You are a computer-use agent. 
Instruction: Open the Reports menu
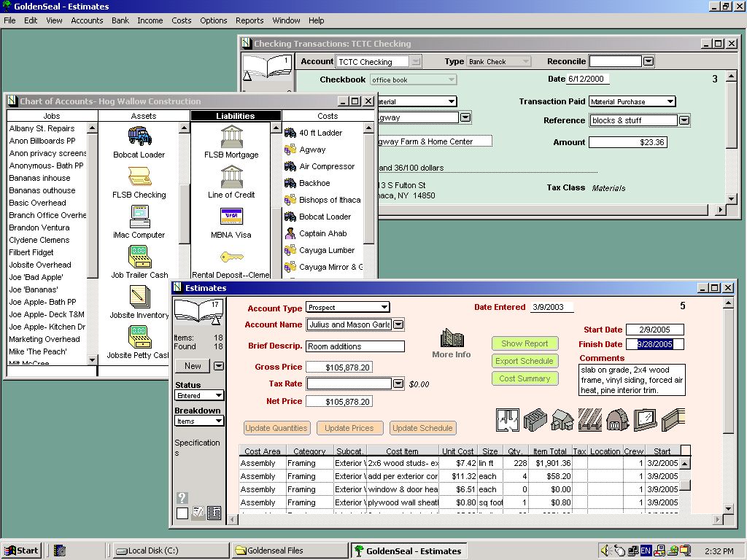pos(249,20)
